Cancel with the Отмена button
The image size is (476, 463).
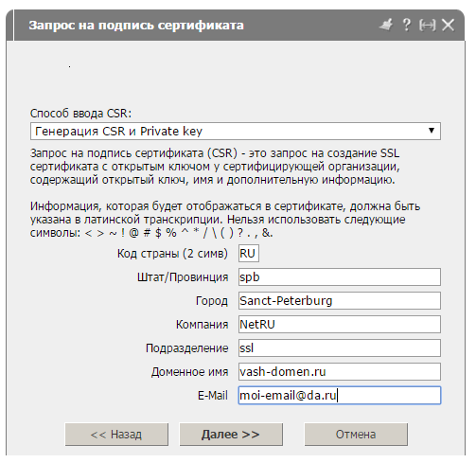356,435
